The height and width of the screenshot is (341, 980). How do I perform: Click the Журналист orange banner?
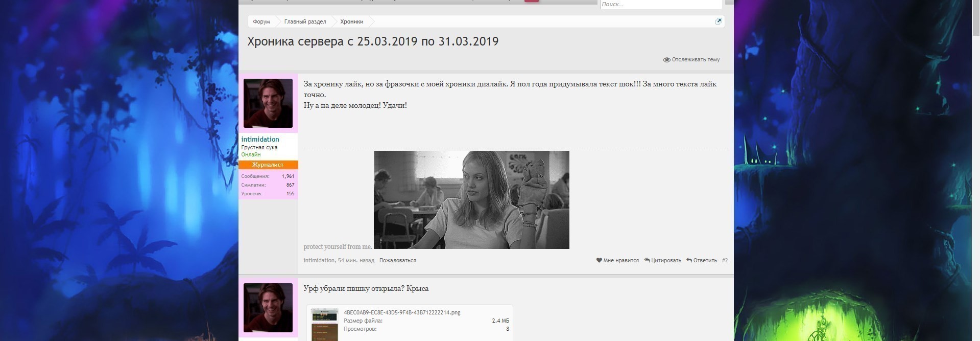pyautogui.click(x=268, y=165)
